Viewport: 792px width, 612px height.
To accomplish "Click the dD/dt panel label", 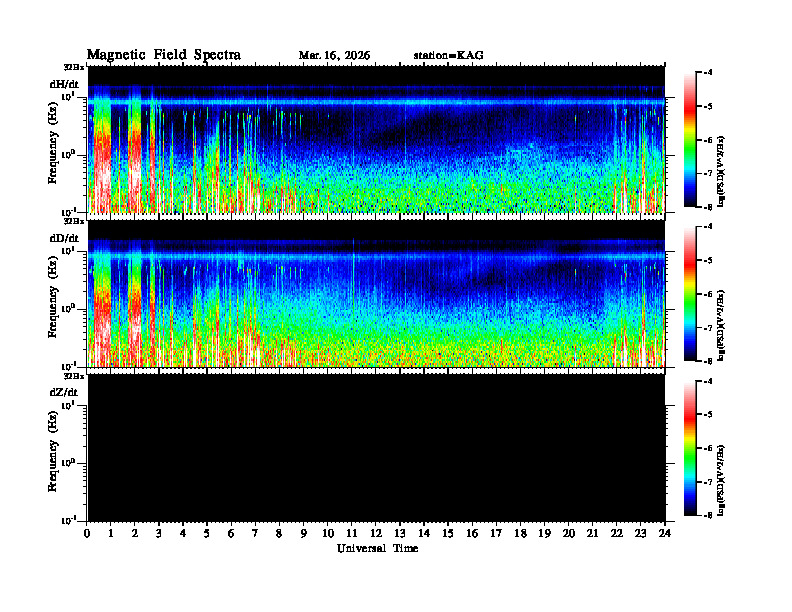I will pos(64,238).
